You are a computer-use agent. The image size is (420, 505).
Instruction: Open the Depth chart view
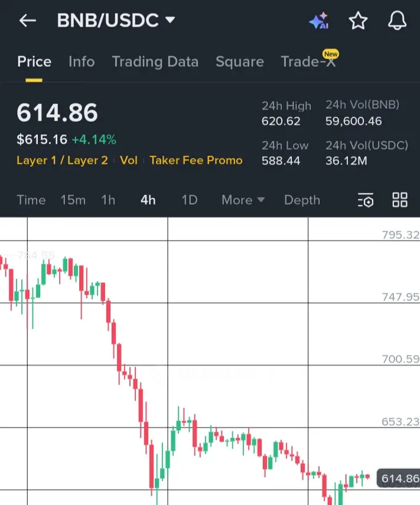(x=302, y=200)
